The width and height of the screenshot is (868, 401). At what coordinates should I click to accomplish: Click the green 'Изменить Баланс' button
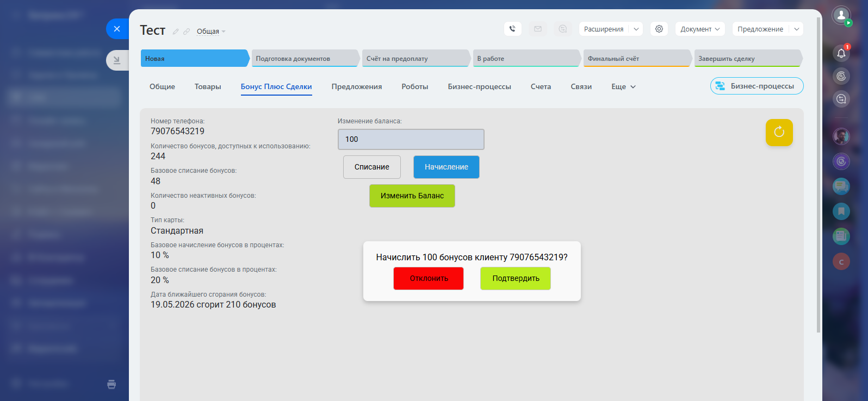[x=412, y=196]
